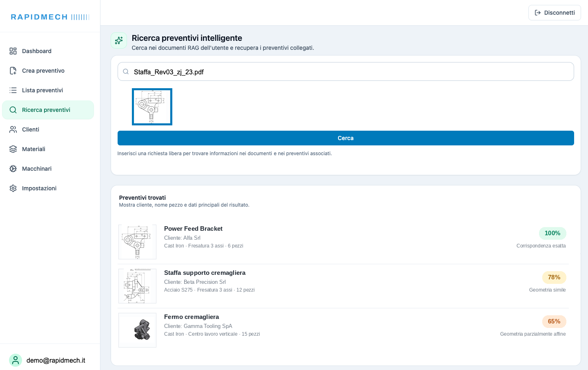Click the text Corrispondenza esatta

coord(541,246)
